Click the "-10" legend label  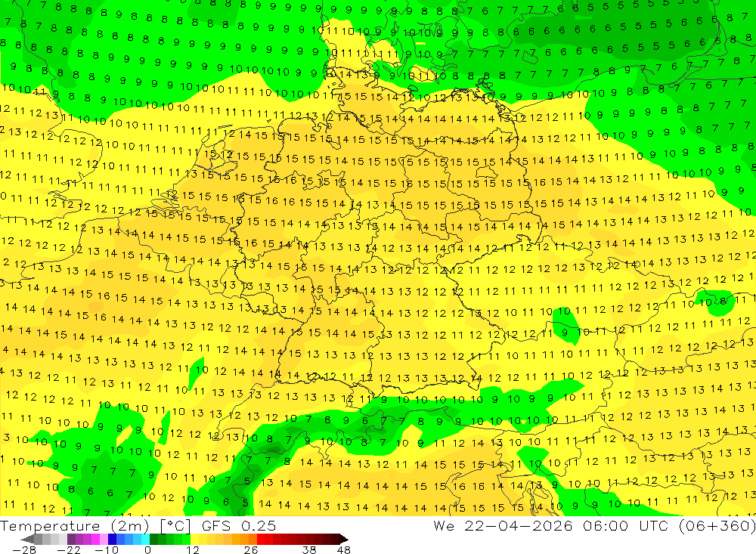tap(107, 550)
